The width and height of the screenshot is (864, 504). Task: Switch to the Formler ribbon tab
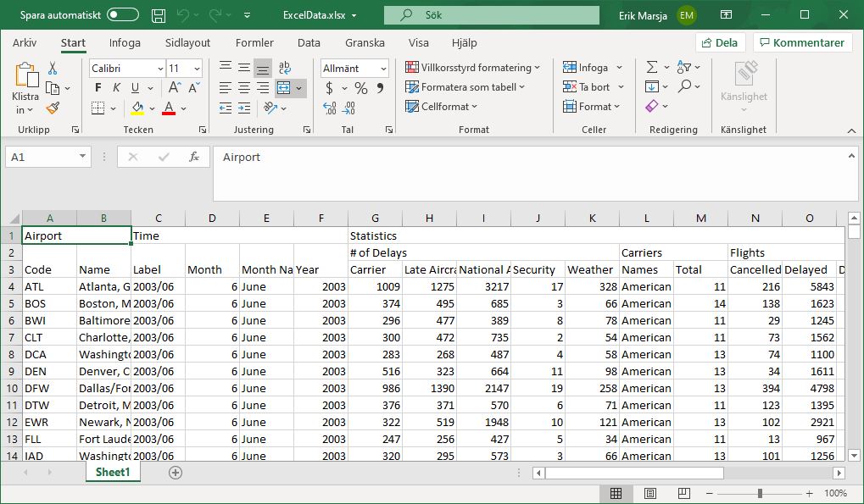point(254,43)
